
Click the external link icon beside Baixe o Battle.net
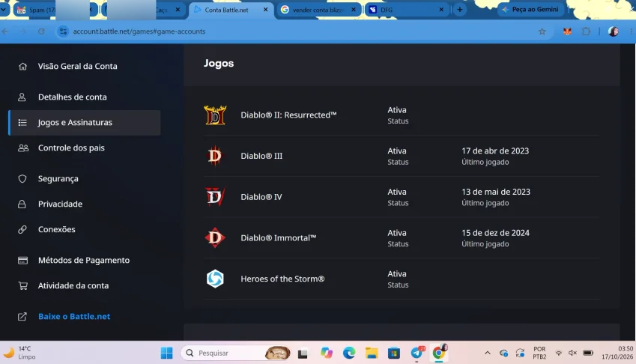tap(22, 317)
